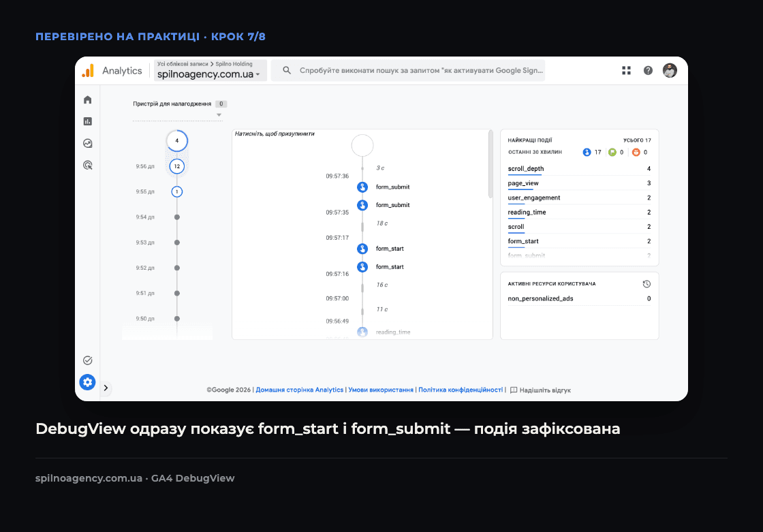This screenshot has height=532, width=763.
Task: Open the Analytics home icon in sidebar
Action: point(88,99)
